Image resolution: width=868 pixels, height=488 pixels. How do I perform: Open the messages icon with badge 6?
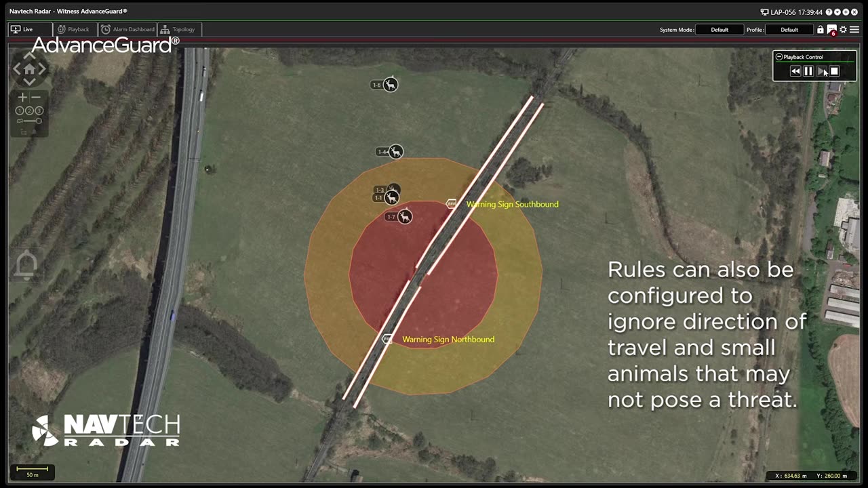(832, 30)
